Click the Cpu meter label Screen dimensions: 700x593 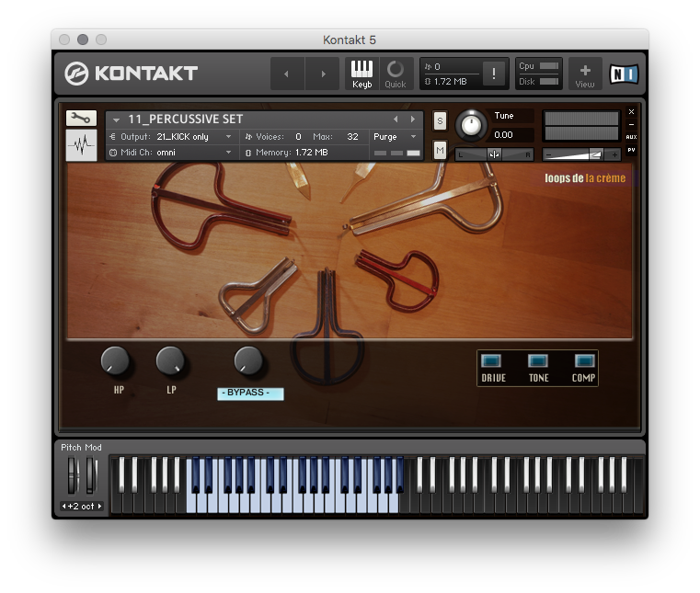click(x=526, y=66)
